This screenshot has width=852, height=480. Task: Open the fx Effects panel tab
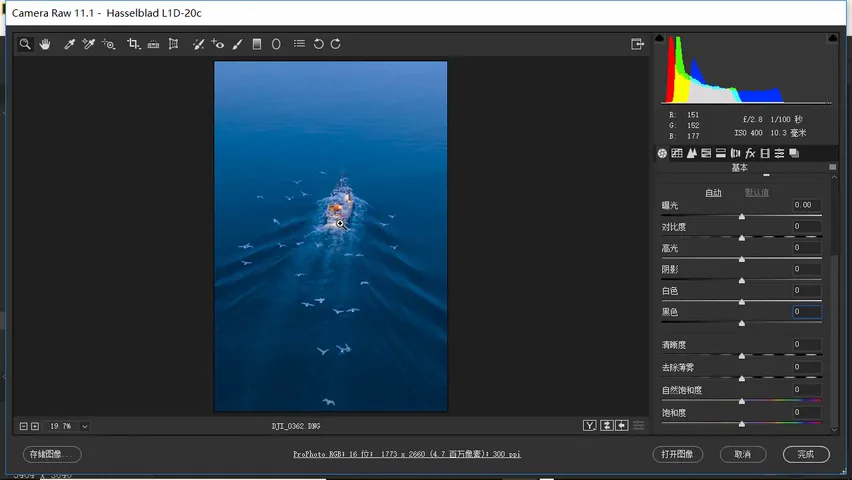[x=750, y=153]
